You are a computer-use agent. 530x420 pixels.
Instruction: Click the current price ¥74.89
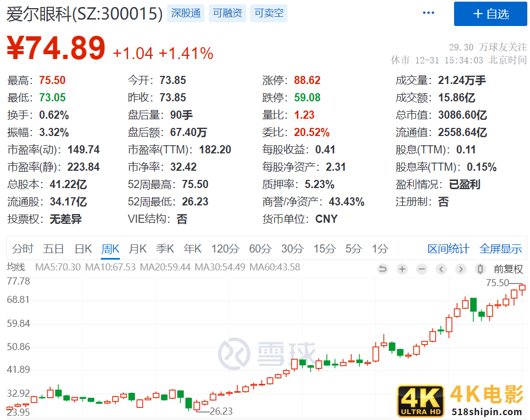(x=56, y=48)
